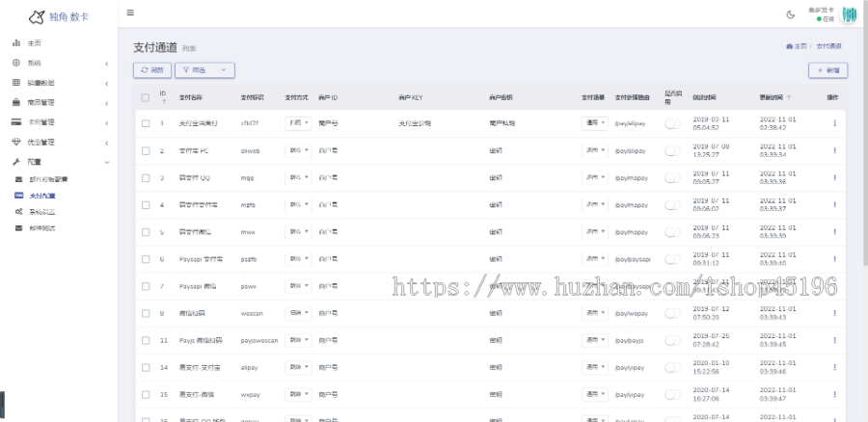This screenshot has width=868, height=422.
Task: Click the unicorn logo in the sidebar
Action: [x=37, y=17]
